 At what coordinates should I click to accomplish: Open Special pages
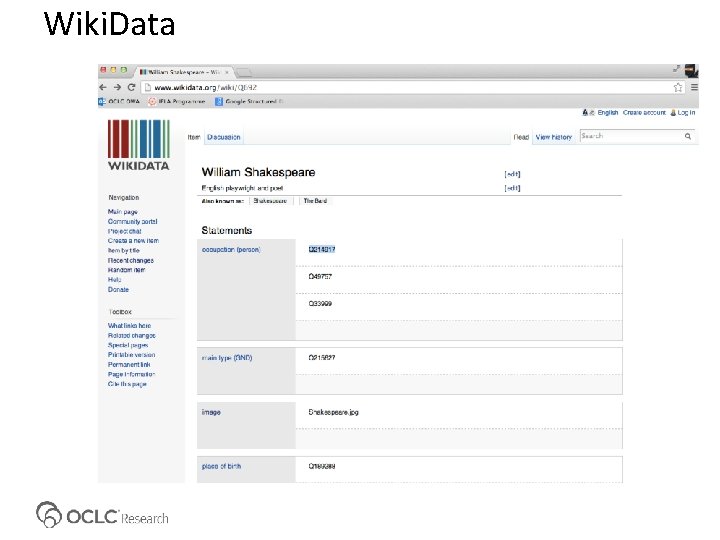coord(128,345)
